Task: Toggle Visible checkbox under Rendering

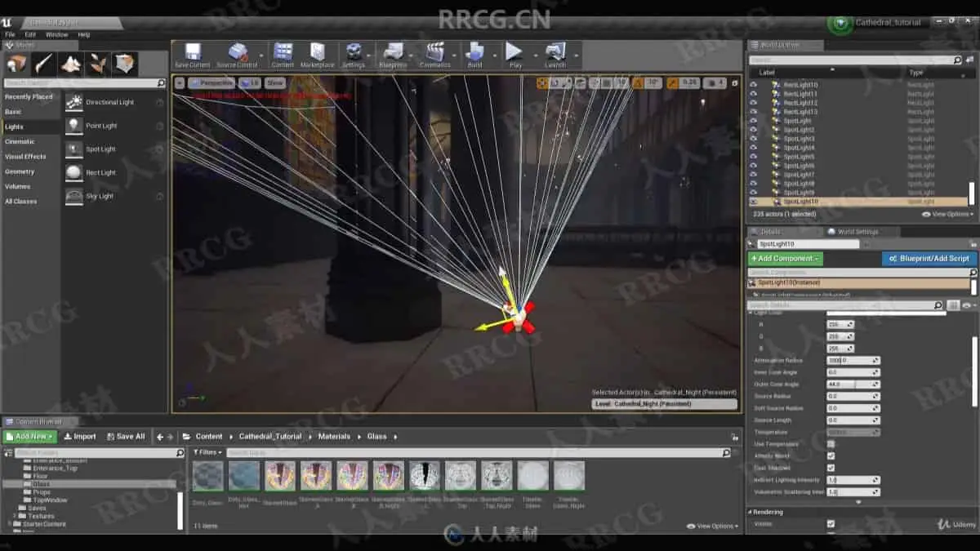Action: tap(831, 524)
